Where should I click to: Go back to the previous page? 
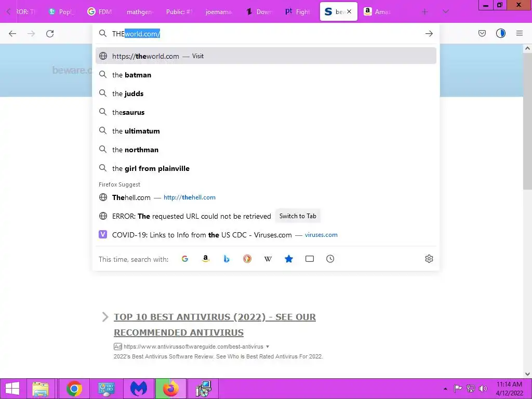click(12, 34)
